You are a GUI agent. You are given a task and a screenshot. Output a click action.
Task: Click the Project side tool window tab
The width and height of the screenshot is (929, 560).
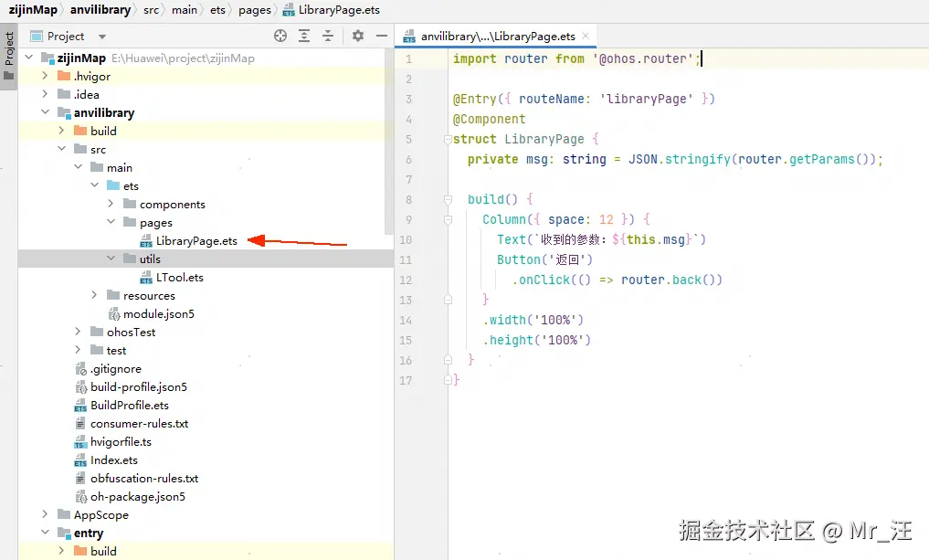coord(9,56)
